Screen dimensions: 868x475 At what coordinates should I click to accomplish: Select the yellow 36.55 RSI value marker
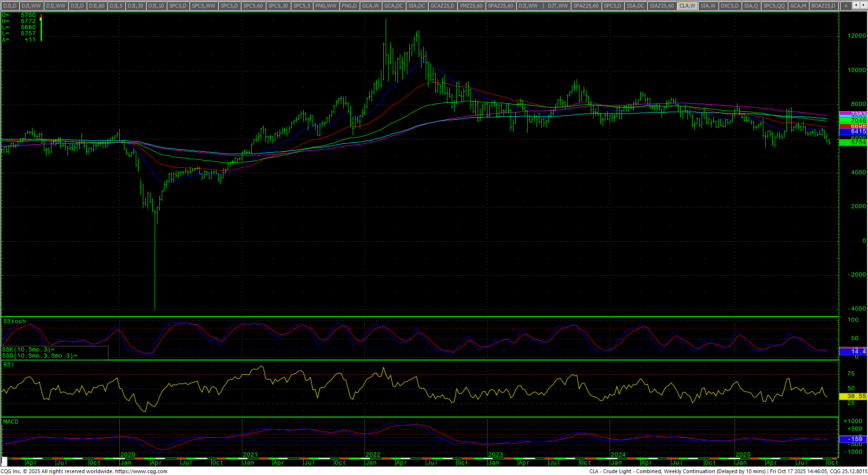pos(853,397)
